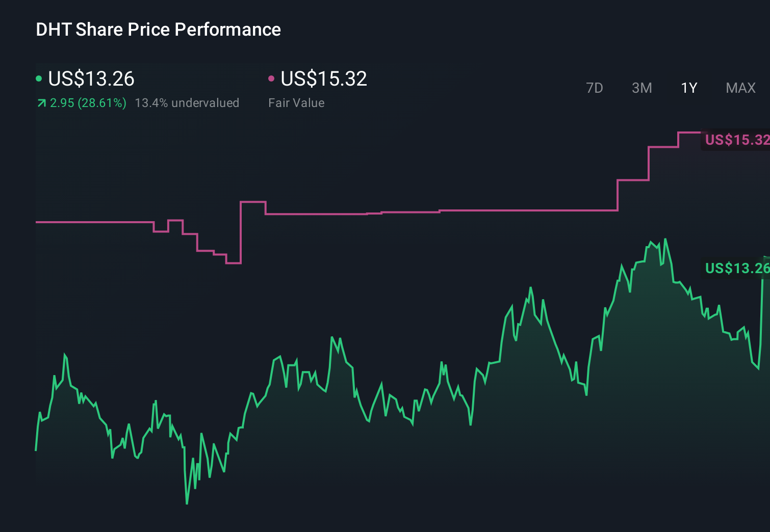Image resolution: width=770 pixels, height=532 pixels.
Task: Click inside the chart plot area
Action: click(382, 331)
